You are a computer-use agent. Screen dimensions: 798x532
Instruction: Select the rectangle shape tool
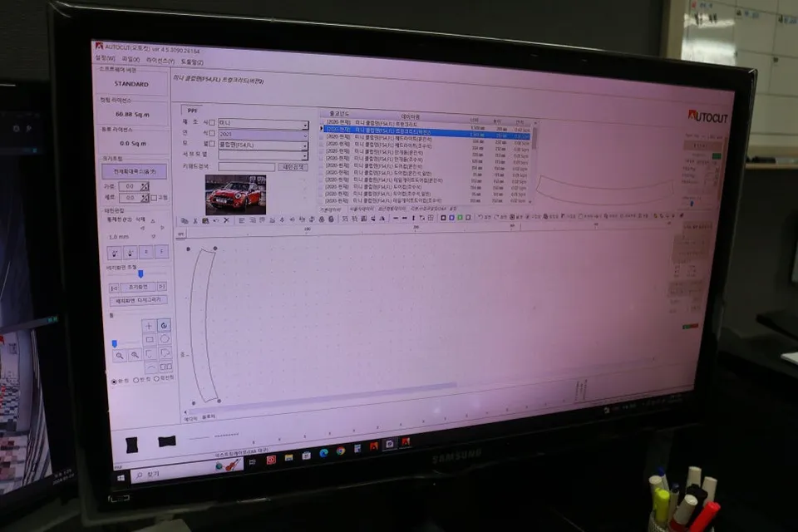point(150,339)
